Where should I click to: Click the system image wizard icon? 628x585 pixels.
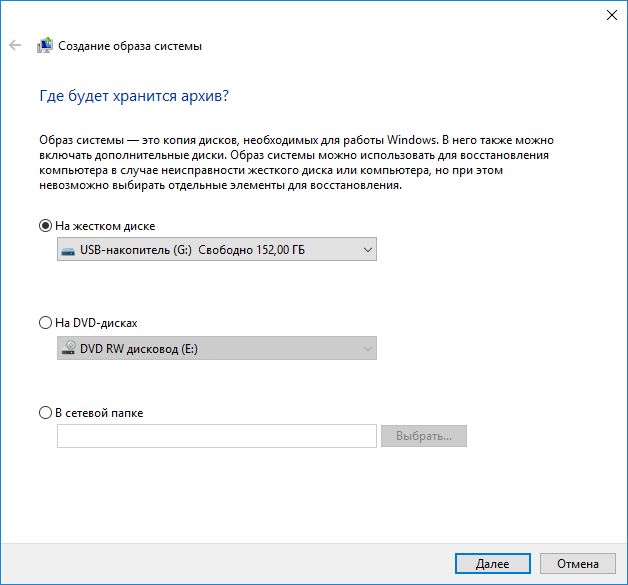tap(45, 46)
